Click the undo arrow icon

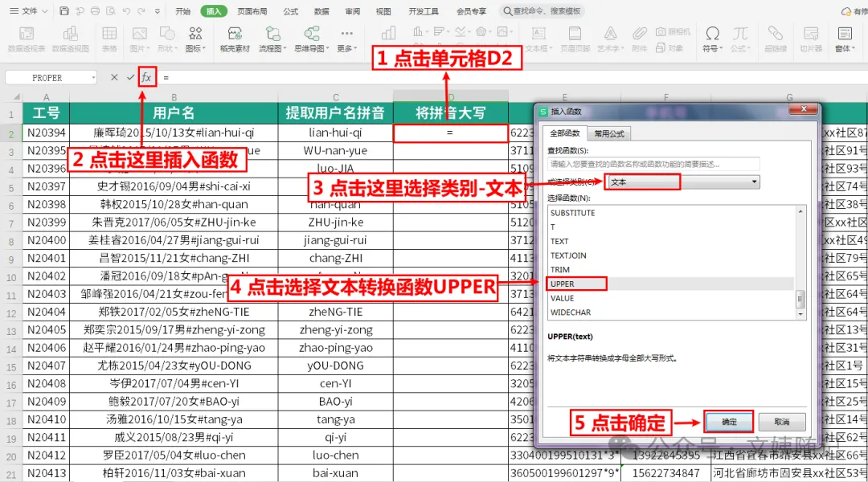coord(126,11)
